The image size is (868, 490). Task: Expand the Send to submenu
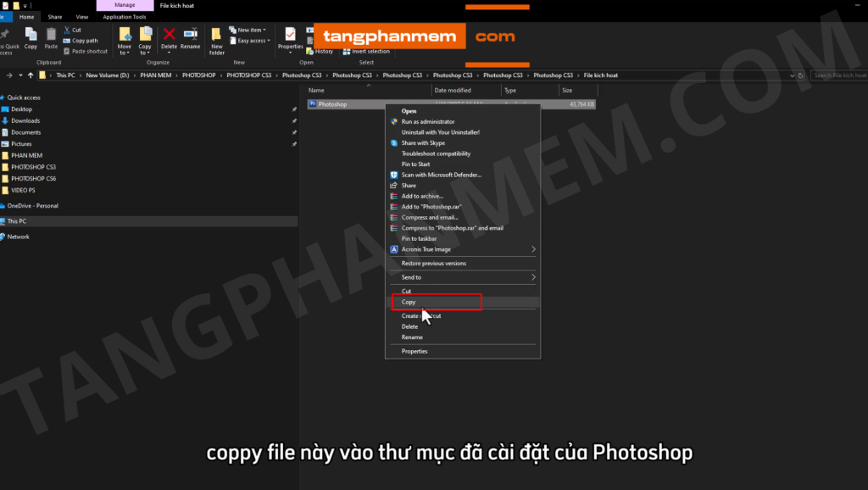click(462, 277)
